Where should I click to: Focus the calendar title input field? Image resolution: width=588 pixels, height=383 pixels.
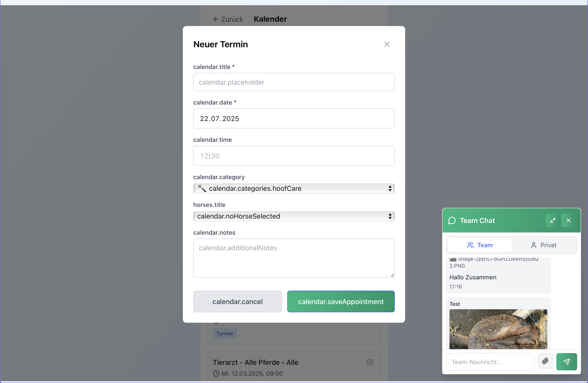(x=294, y=82)
